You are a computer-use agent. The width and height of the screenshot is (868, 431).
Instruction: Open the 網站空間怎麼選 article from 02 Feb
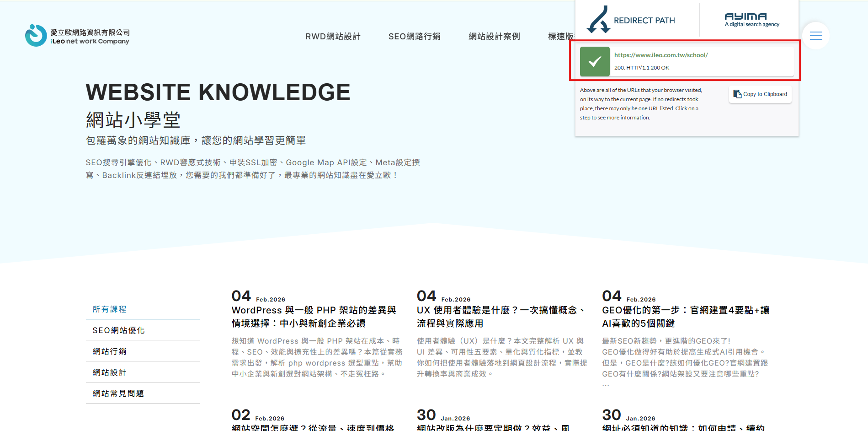coord(313,427)
